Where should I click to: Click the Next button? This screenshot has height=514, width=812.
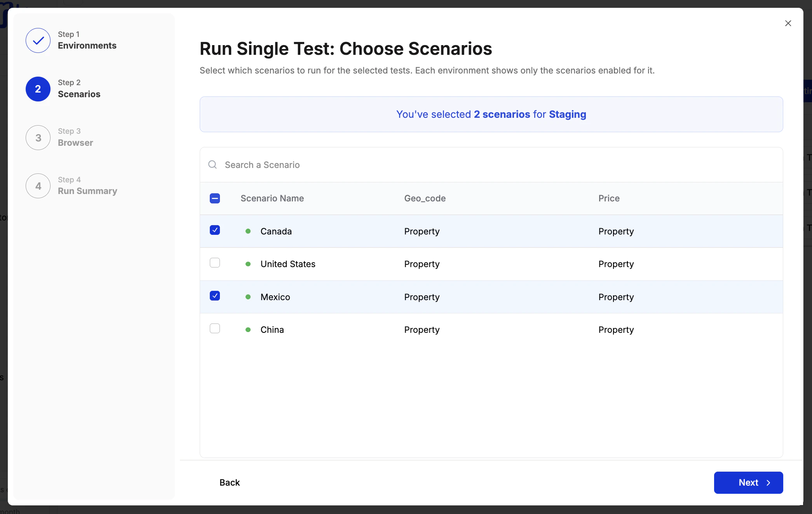click(749, 483)
